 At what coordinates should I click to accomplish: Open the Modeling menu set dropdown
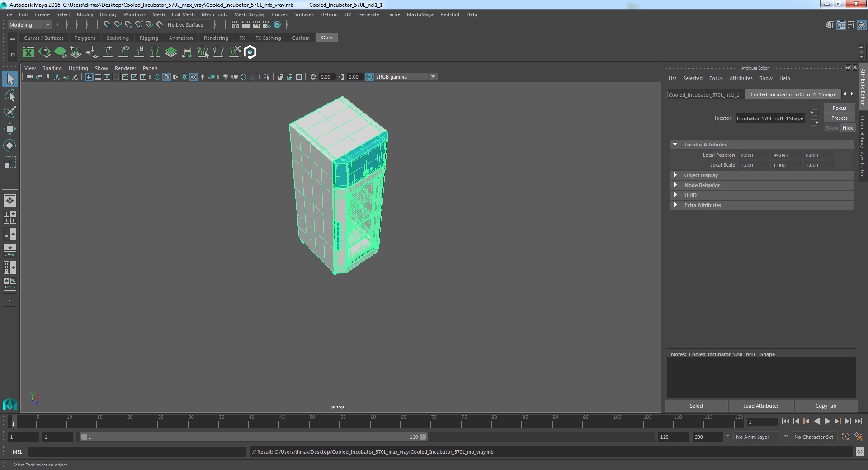(29, 25)
